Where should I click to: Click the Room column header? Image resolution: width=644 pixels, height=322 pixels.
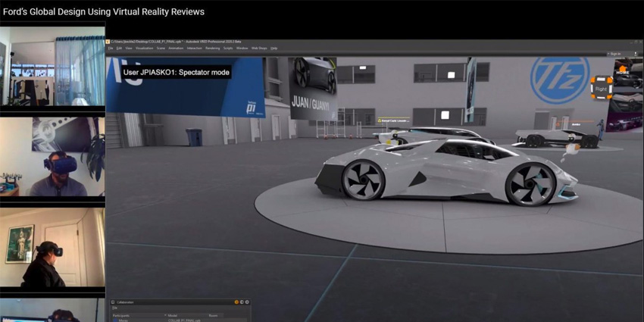click(213, 315)
